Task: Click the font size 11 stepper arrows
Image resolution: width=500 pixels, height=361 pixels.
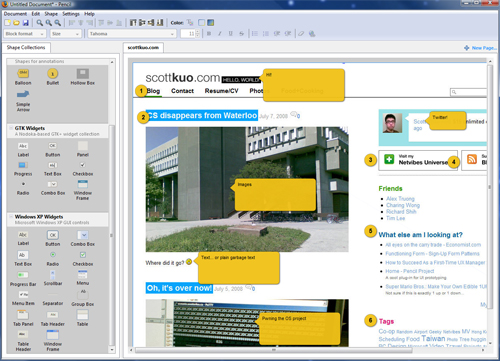Action: tap(198, 34)
